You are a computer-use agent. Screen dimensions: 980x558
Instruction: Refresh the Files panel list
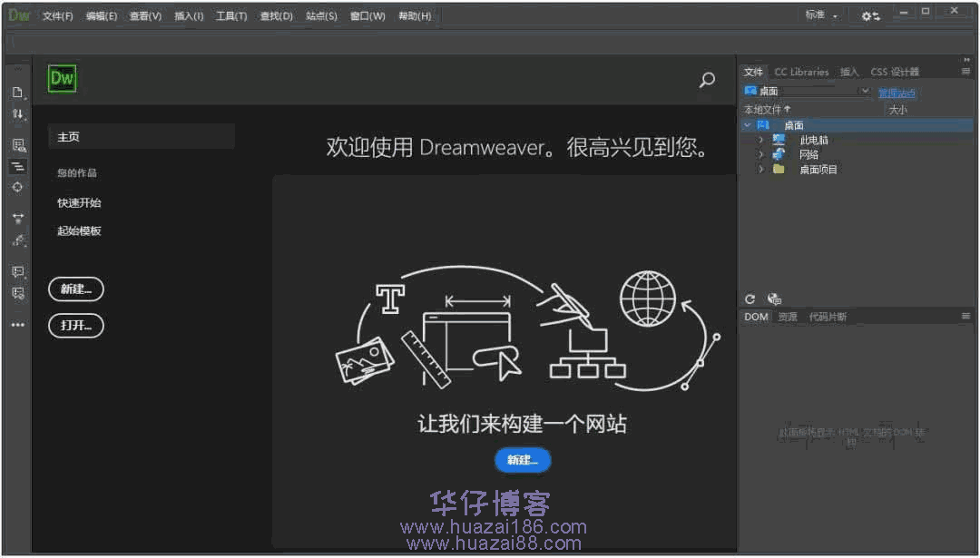[750, 299]
